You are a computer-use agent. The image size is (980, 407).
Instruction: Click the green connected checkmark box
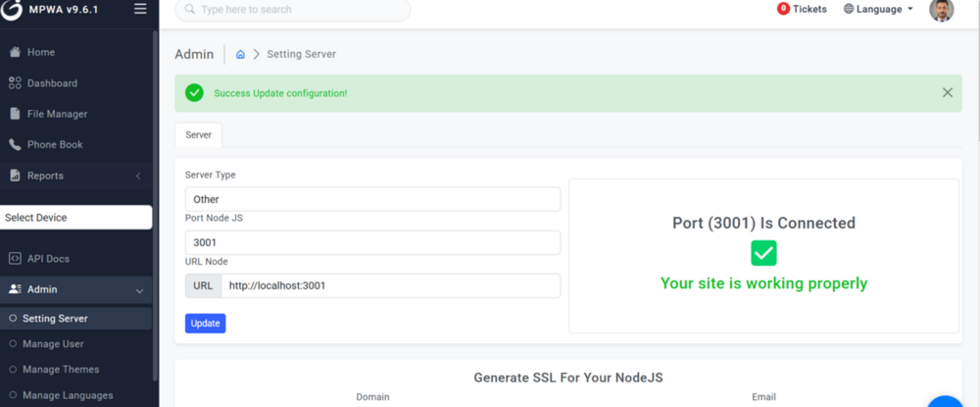click(763, 253)
